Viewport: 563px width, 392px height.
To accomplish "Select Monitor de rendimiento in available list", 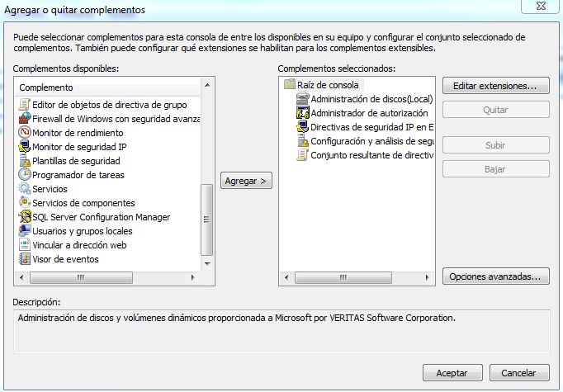I will (78, 133).
